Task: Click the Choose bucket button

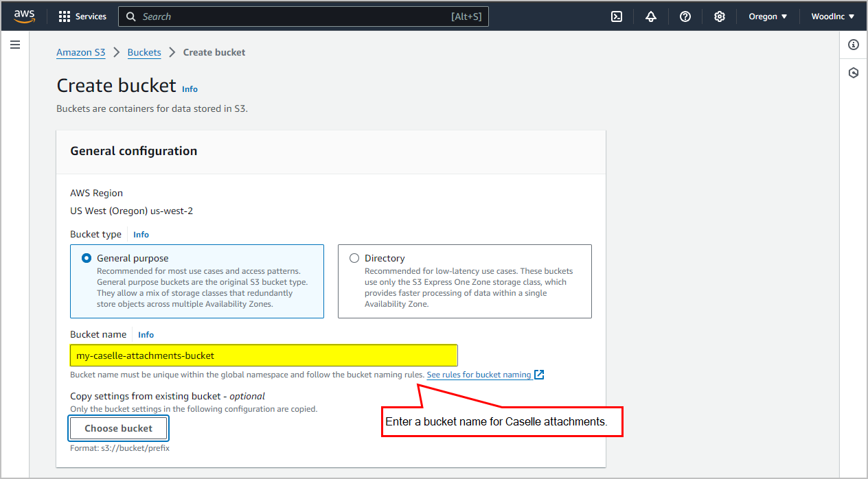Action: [118, 428]
